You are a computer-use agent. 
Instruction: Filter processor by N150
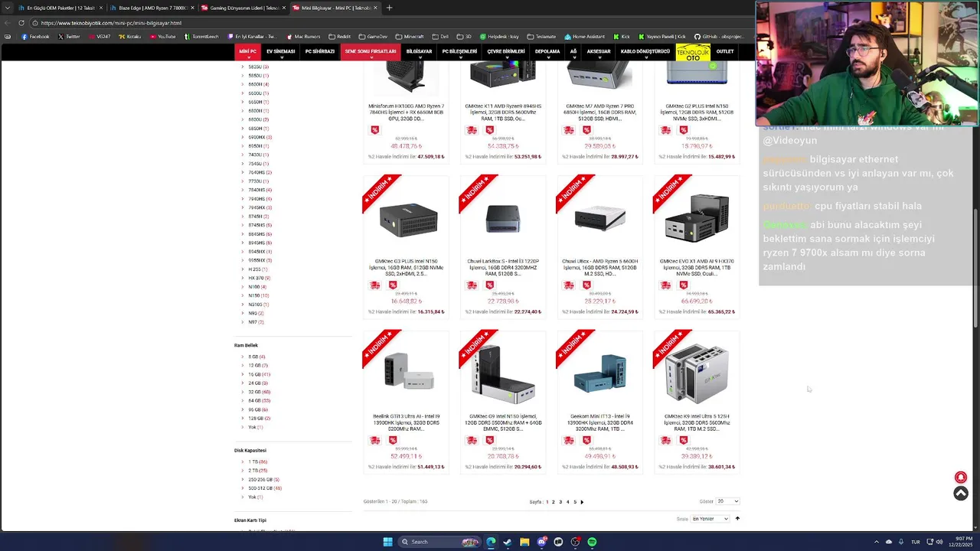258,295
